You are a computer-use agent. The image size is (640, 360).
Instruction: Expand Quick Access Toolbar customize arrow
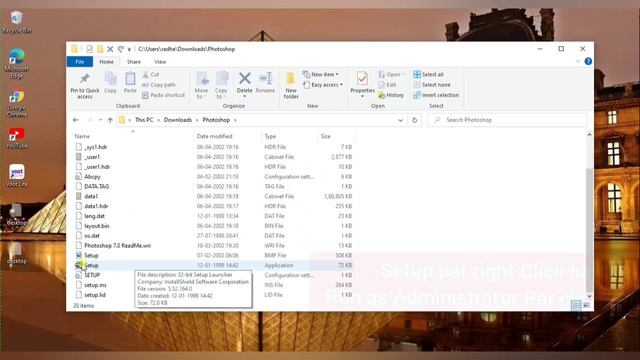point(129,49)
